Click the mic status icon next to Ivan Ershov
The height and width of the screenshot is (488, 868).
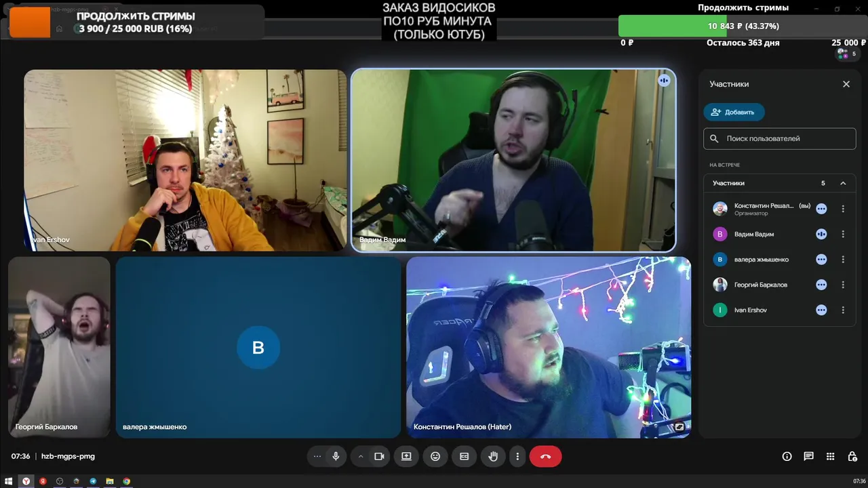point(821,310)
